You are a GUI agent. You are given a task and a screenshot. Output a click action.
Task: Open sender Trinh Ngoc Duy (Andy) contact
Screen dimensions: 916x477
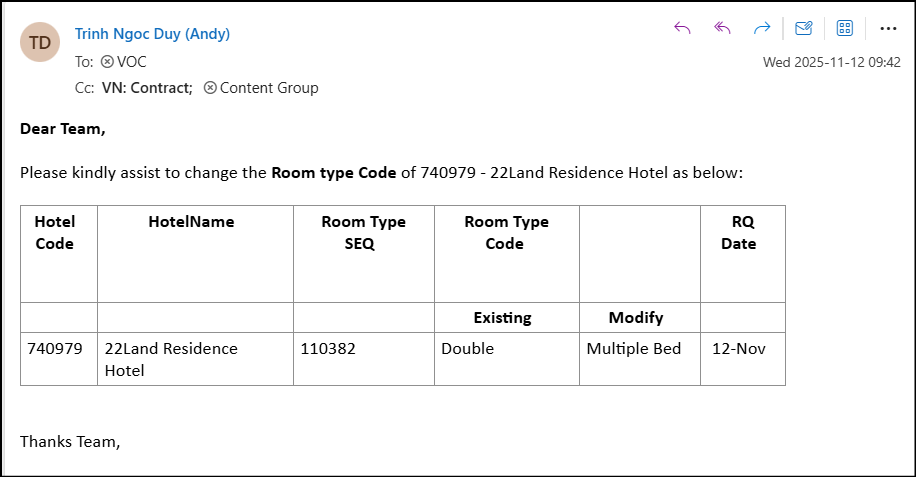(152, 34)
